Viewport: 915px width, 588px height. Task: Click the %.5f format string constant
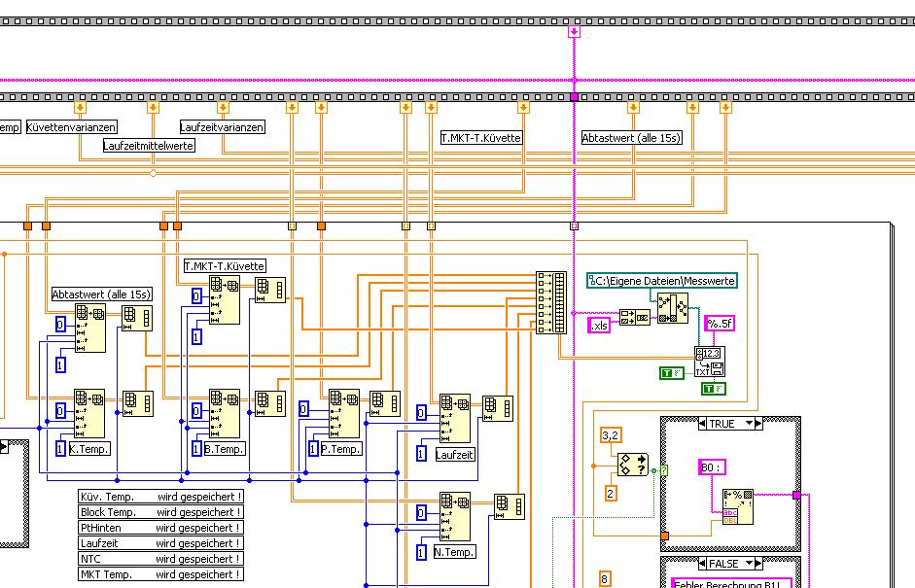719,324
